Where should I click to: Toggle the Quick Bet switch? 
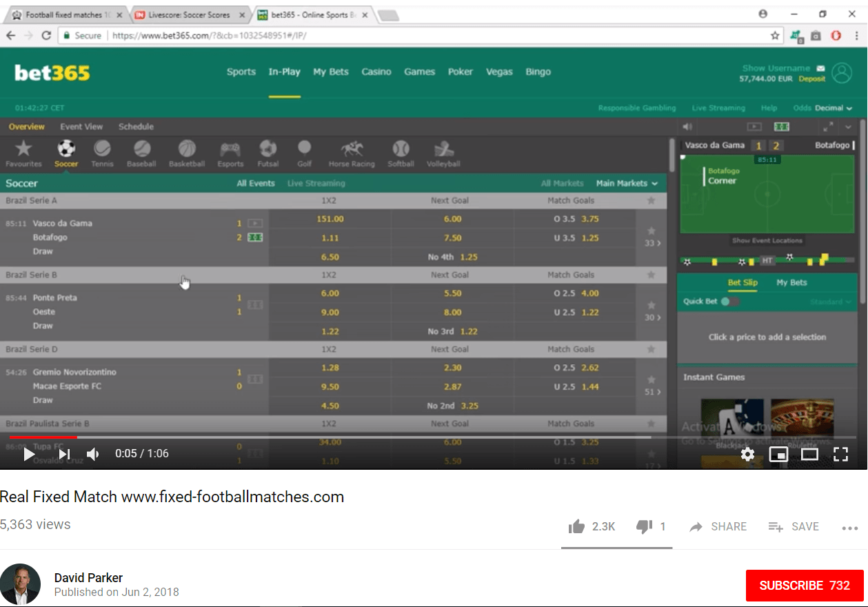point(729,301)
